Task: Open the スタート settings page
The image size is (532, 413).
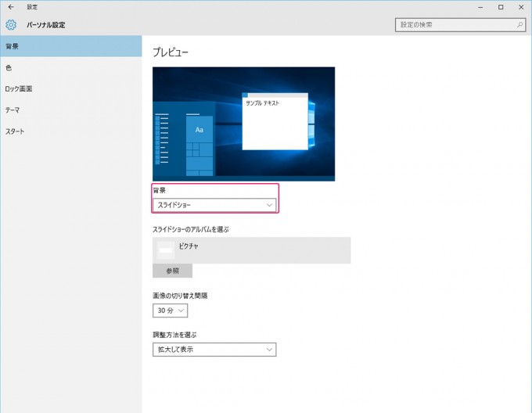Action: (x=71, y=131)
